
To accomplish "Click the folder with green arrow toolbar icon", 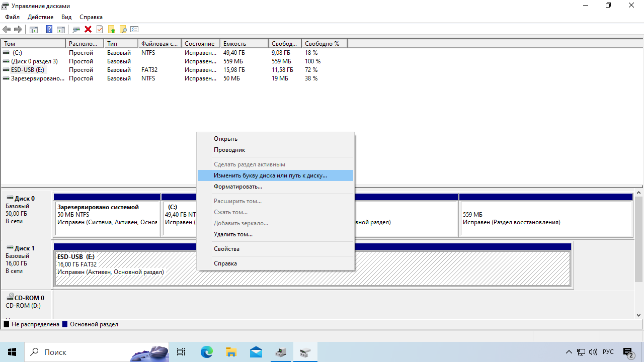I will pyautogui.click(x=111, y=30).
